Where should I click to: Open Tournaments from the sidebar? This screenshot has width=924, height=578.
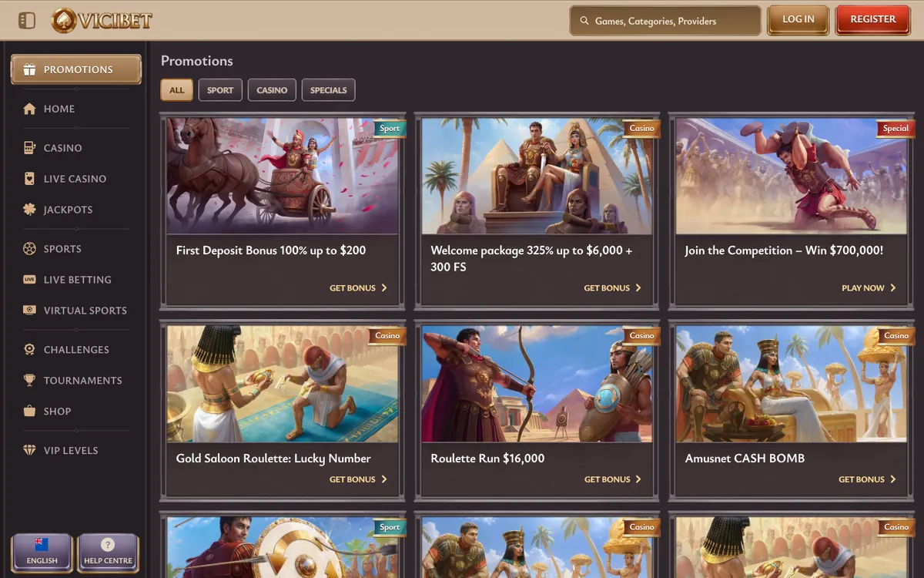pyautogui.click(x=76, y=380)
